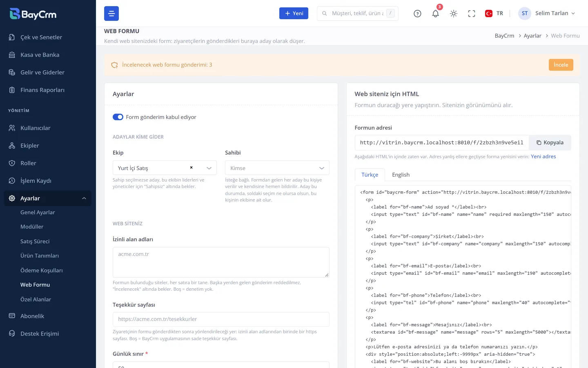The width and height of the screenshot is (588, 368).
Task: Click the Kullanıcılar users icon
Action: (12, 128)
